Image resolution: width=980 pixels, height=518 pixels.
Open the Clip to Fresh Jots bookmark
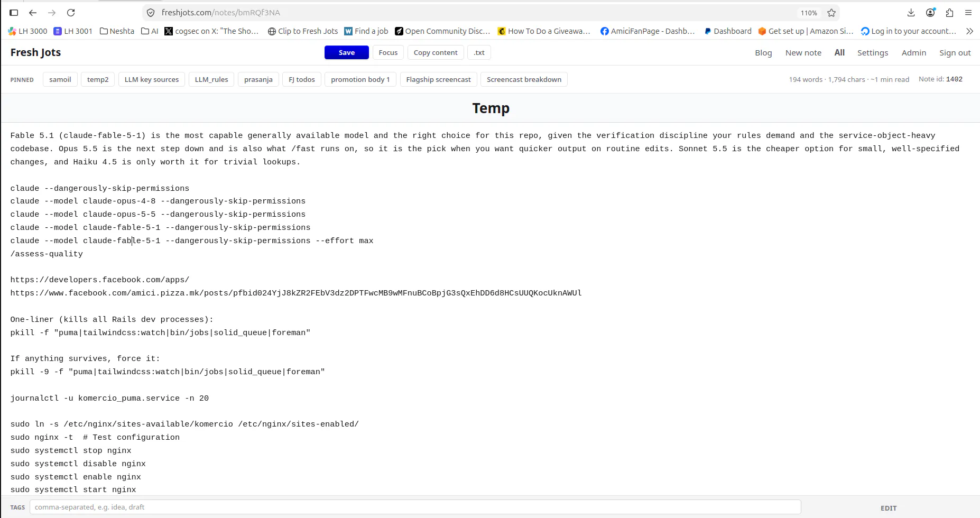[303, 31]
